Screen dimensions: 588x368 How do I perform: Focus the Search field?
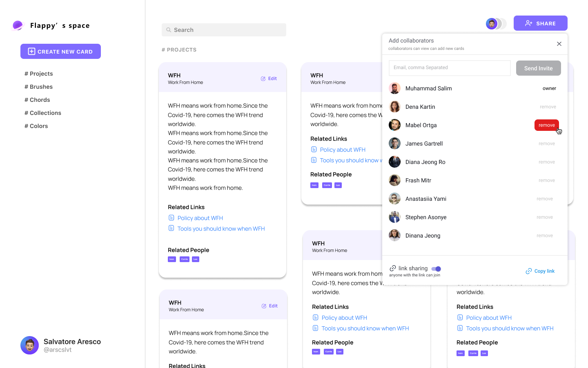224,30
